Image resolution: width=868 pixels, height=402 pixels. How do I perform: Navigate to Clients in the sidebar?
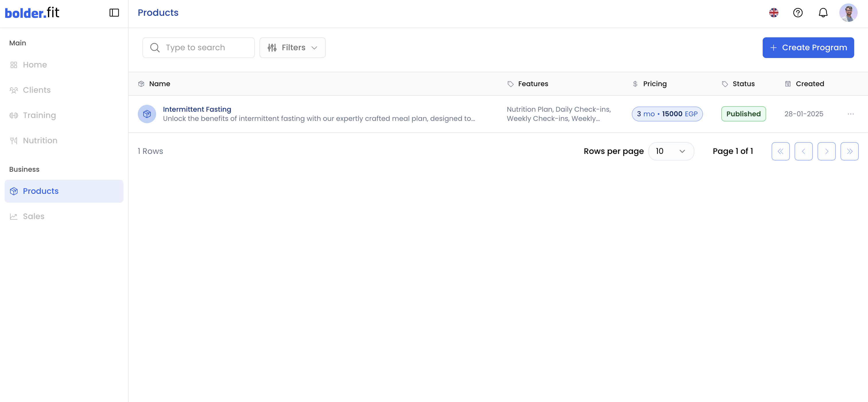(36, 90)
